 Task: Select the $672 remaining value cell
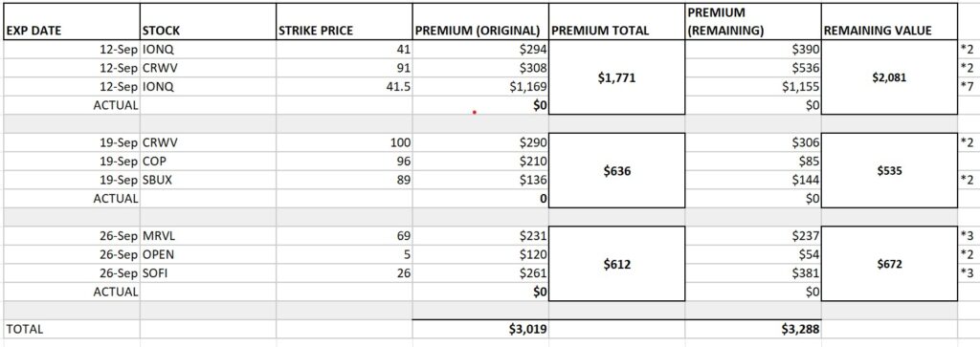coord(889,264)
